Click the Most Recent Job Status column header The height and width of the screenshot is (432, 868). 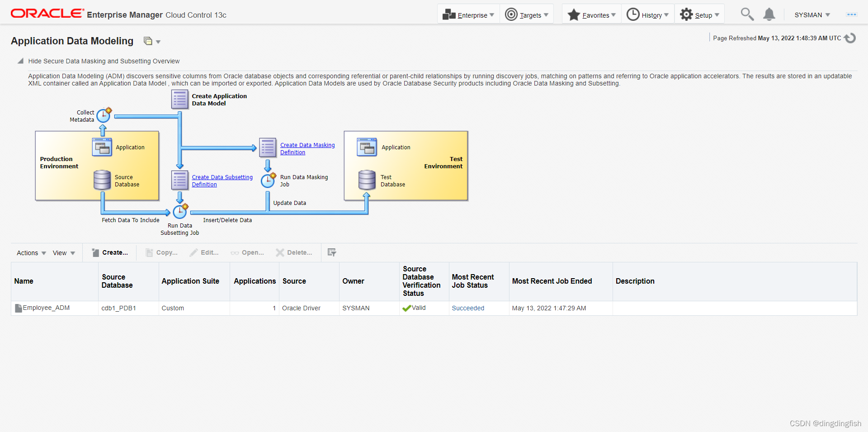pos(479,281)
